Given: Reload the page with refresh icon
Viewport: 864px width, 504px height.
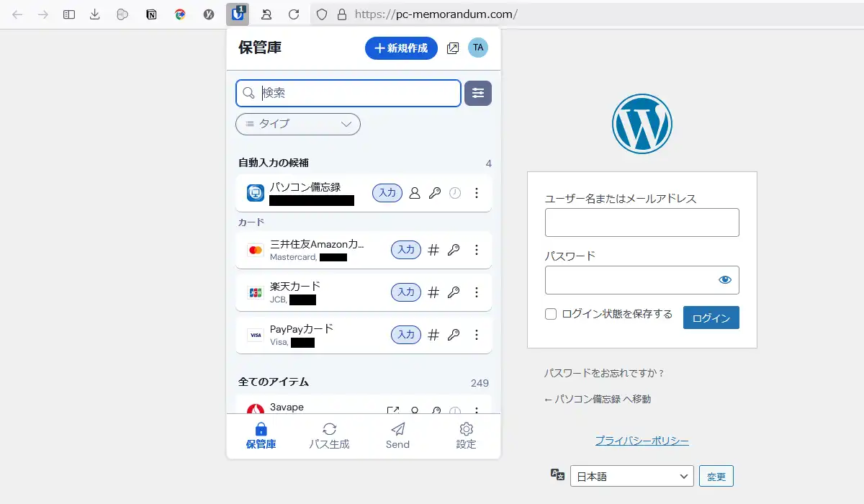Looking at the screenshot, I should (x=294, y=14).
